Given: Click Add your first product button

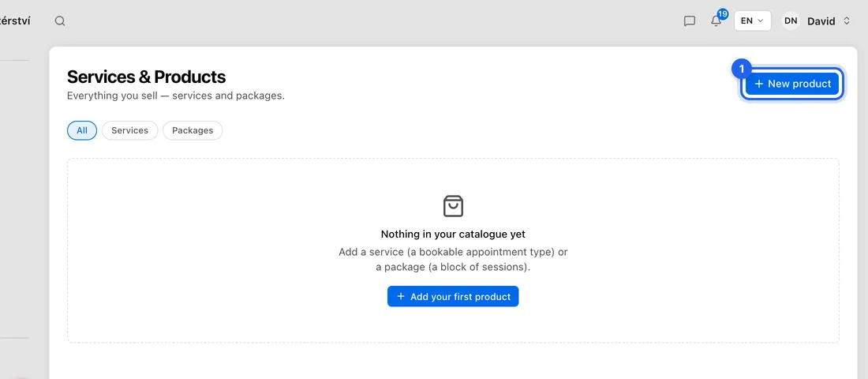Looking at the screenshot, I should [453, 296].
